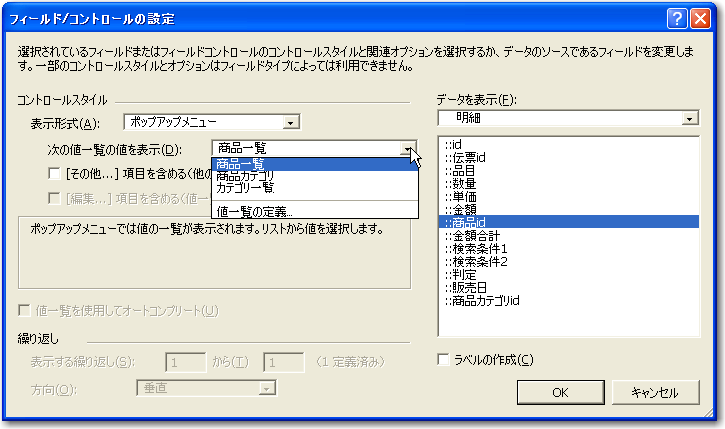Screen dimensions: 725x429
Task: Toggle the [その他...] 項目を含める checkbox
Action: (56, 174)
